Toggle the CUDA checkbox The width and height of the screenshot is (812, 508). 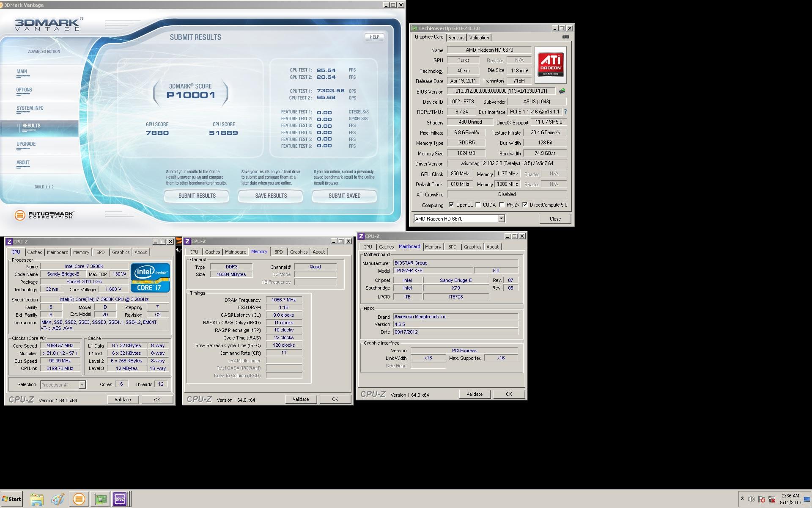pos(478,205)
